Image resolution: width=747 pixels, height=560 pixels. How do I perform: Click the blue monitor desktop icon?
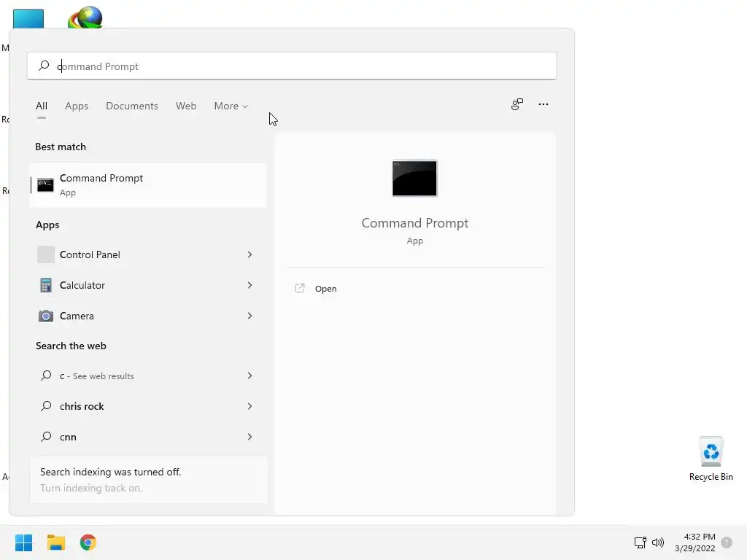point(28,18)
